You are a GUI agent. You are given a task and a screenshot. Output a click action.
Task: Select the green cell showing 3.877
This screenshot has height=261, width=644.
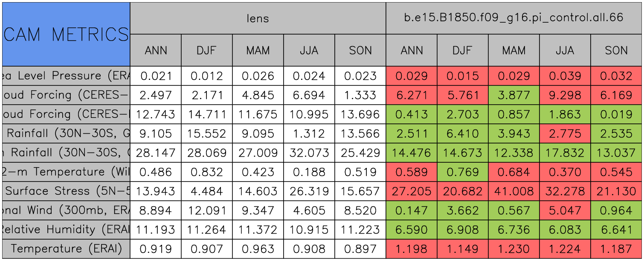[x=514, y=95]
